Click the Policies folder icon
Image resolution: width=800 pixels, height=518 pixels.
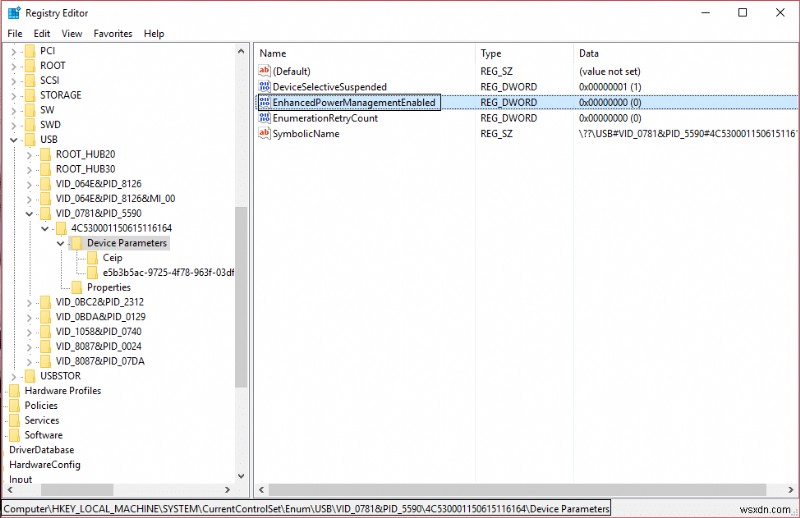[15, 405]
